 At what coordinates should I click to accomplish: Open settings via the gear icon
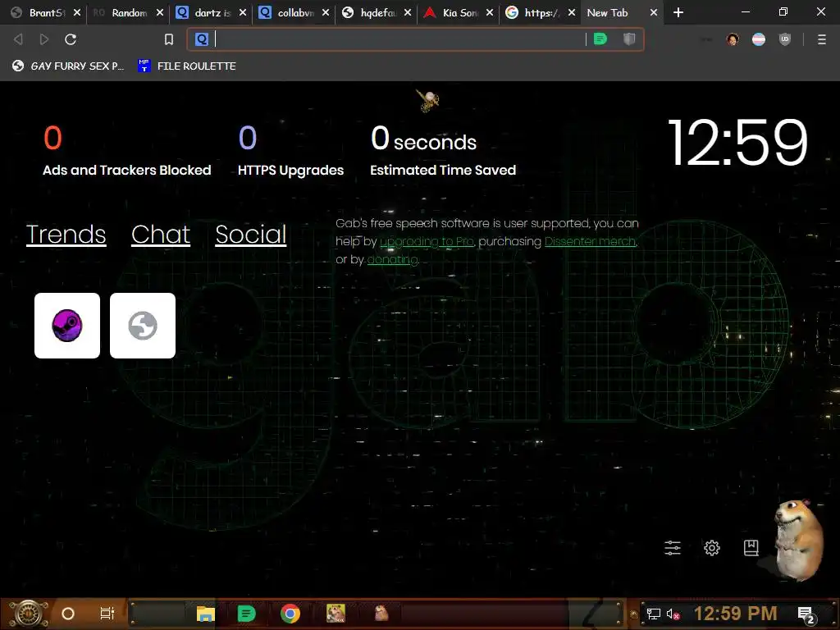coord(712,547)
